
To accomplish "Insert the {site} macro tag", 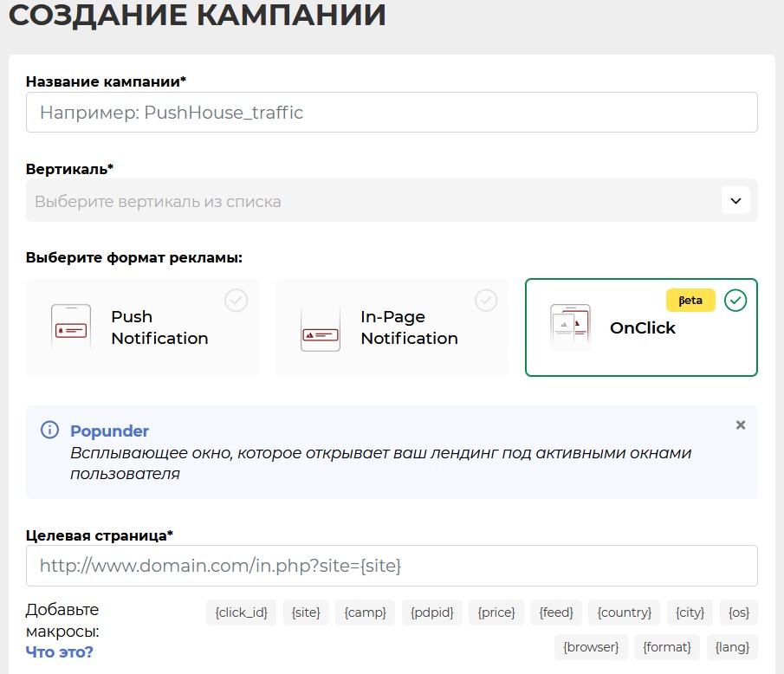I will point(306,612).
